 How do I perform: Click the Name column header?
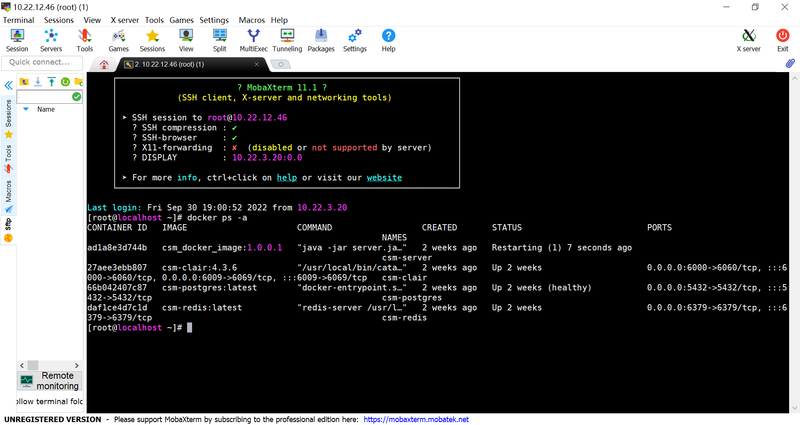click(x=46, y=109)
